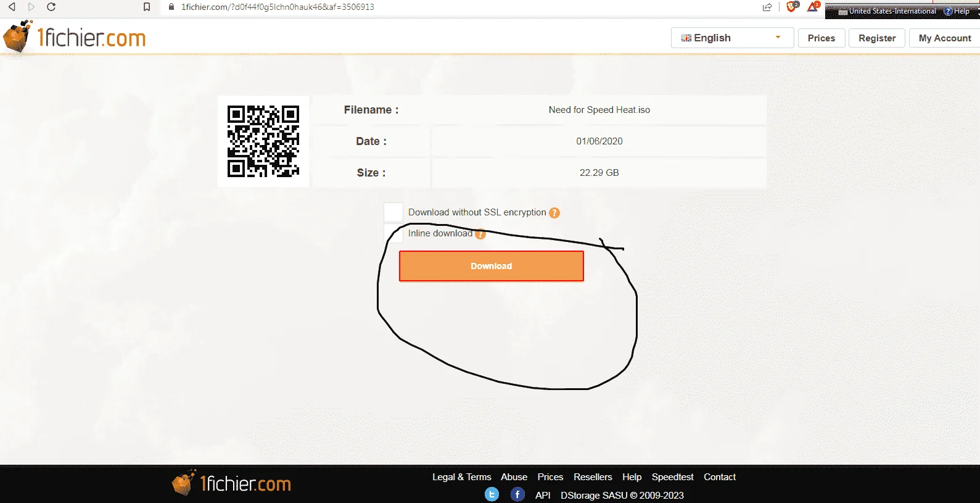The width and height of the screenshot is (980, 503).
Task: Enable Download without SSL encryption checkbox
Action: pyautogui.click(x=393, y=212)
